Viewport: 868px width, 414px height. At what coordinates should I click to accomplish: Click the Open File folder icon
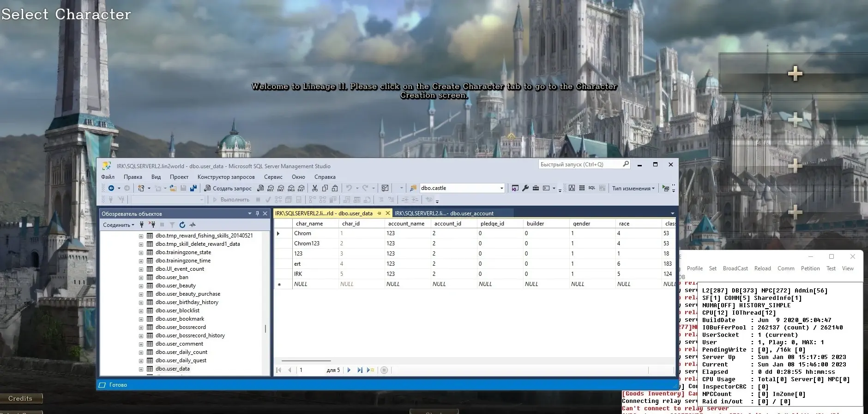[173, 188]
